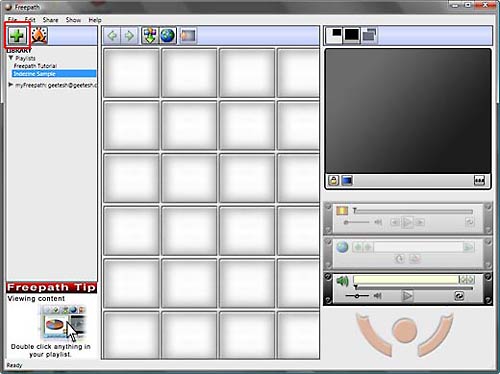This screenshot has height=374, width=500.
Task: Click the video panel seek bar
Action: 413,211
